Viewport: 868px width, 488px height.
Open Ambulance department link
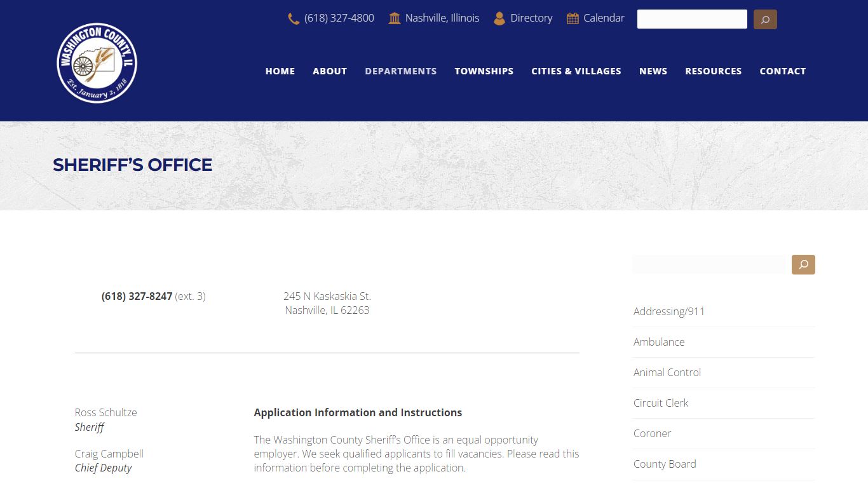[x=659, y=342]
